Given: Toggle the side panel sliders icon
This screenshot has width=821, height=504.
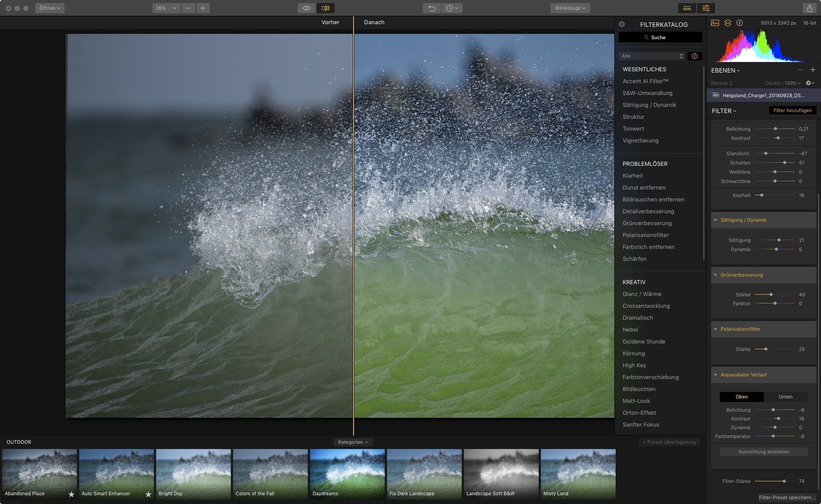Looking at the screenshot, I should click(x=706, y=8).
